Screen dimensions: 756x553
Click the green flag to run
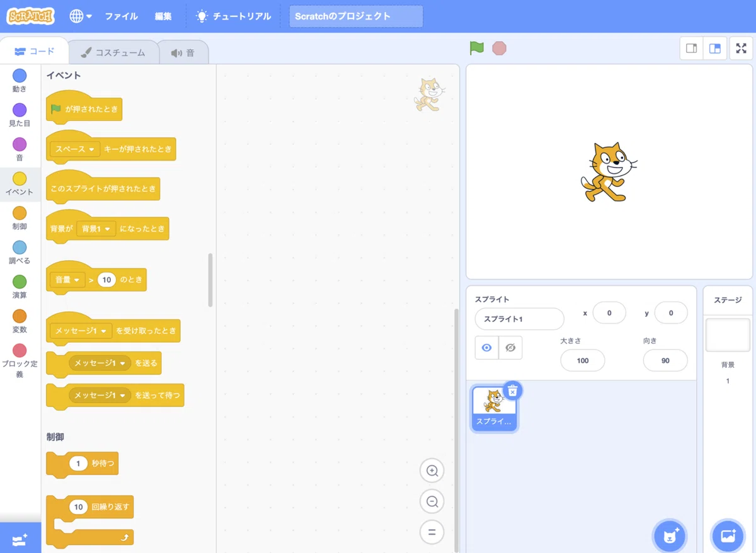point(477,48)
